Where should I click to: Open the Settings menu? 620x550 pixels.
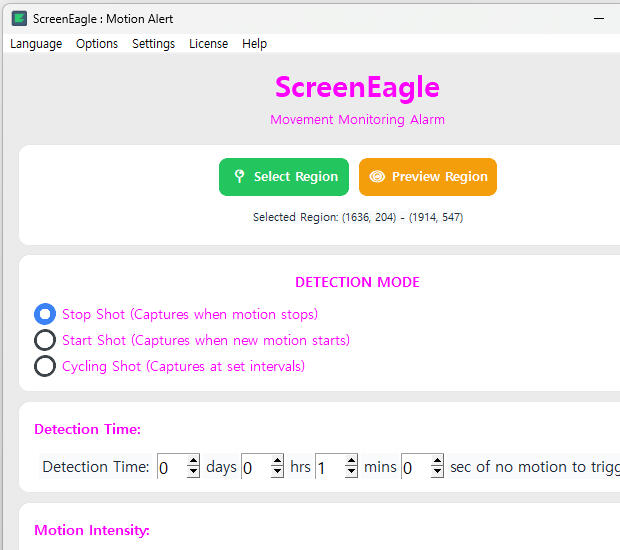tap(153, 44)
